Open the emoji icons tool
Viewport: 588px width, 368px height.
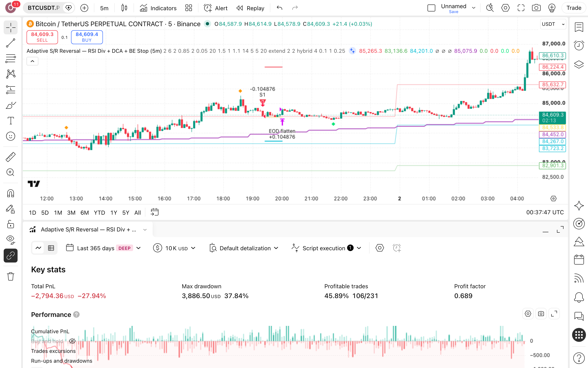pos(10,136)
